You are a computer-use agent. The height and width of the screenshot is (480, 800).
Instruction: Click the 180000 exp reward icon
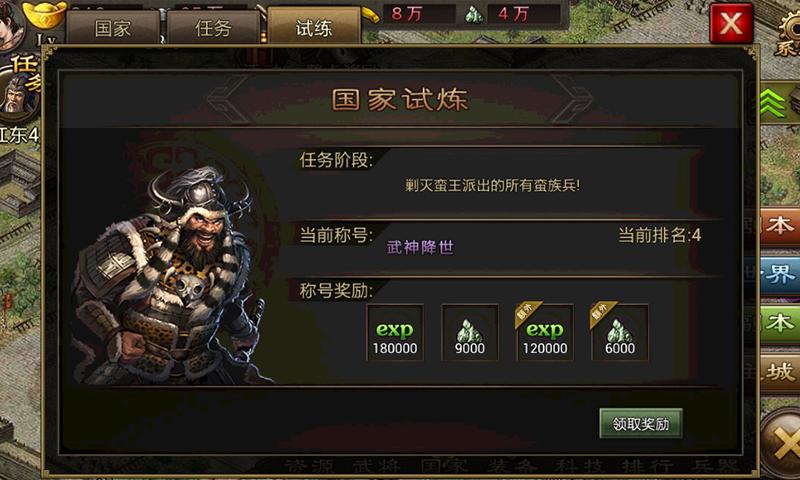(x=395, y=333)
